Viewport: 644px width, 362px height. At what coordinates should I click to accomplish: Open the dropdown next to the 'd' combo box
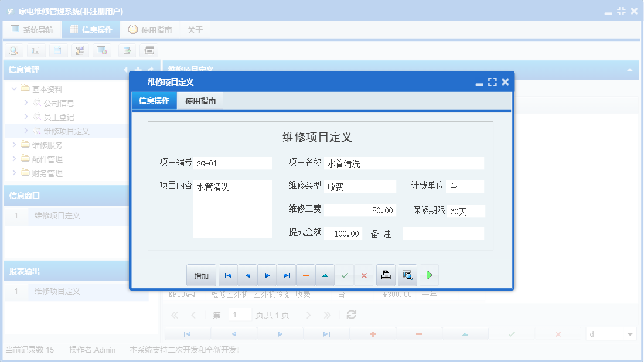[x=631, y=333]
